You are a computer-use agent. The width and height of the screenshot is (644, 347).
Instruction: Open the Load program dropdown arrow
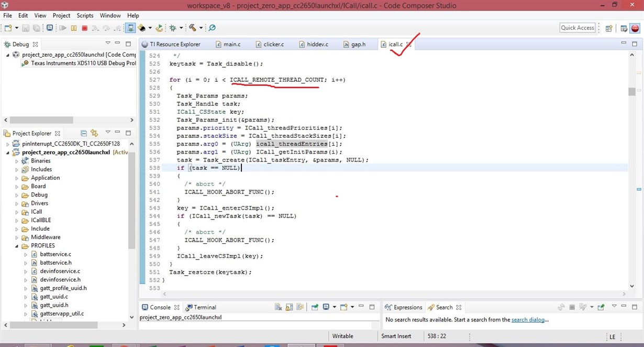coord(150,28)
